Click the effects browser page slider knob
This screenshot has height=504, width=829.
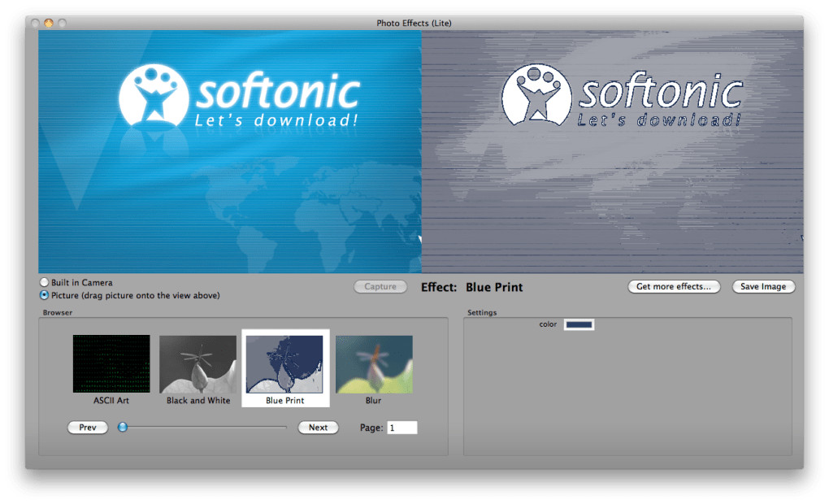click(123, 427)
